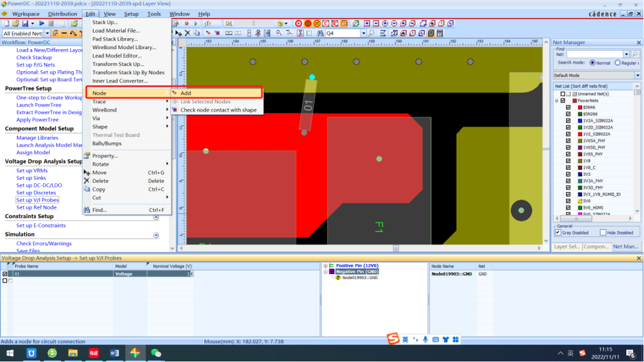Open Word from the taskbar
The image size is (644, 362).
point(114,353)
